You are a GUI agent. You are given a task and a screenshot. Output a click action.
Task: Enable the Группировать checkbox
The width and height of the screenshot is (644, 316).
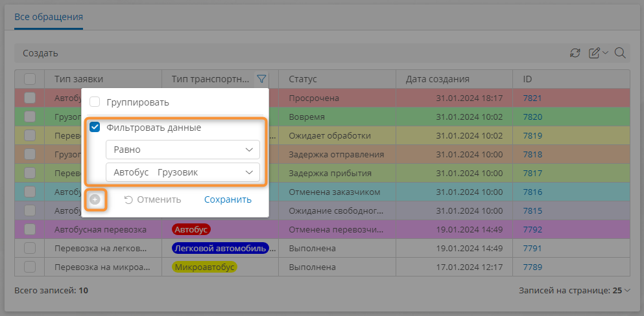click(95, 102)
